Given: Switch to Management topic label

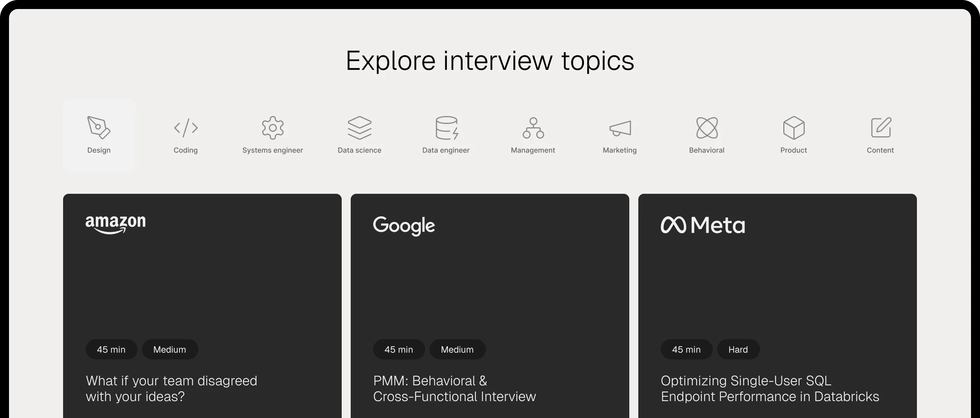Looking at the screenshot, I should click(533, 150).
